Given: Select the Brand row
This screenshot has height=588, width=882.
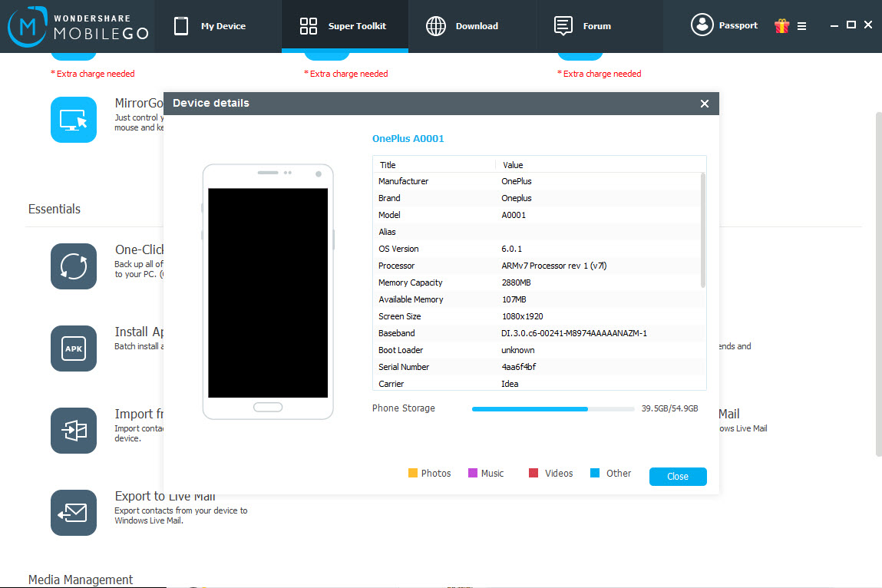Looking at the screenshot, I should coord(537,198).
